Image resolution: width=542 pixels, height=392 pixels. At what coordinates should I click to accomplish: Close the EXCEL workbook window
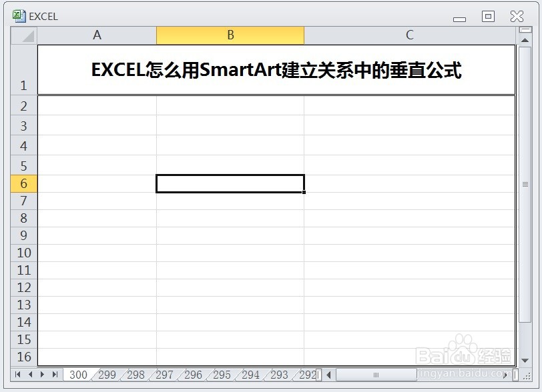[x=517, y=16]
